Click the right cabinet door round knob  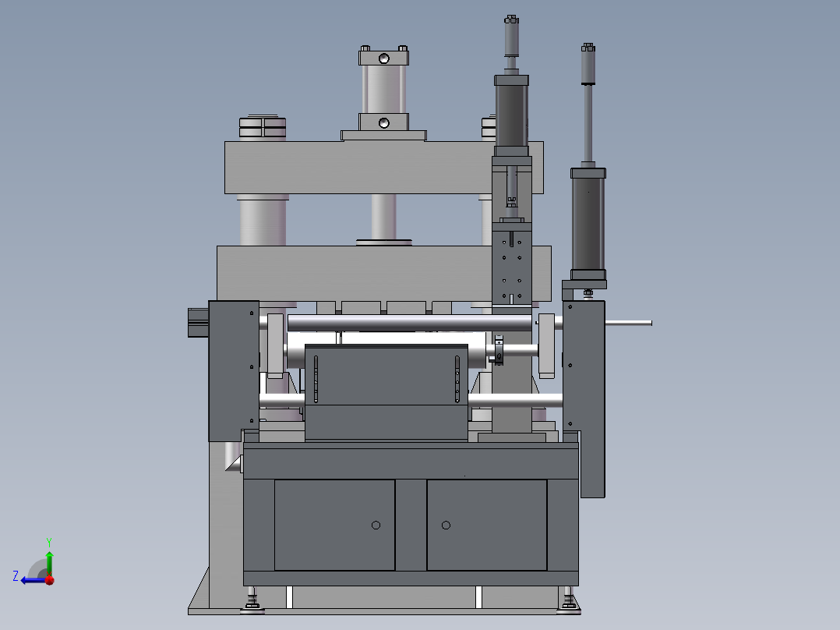pyautogui.click(x=446, y=525)
